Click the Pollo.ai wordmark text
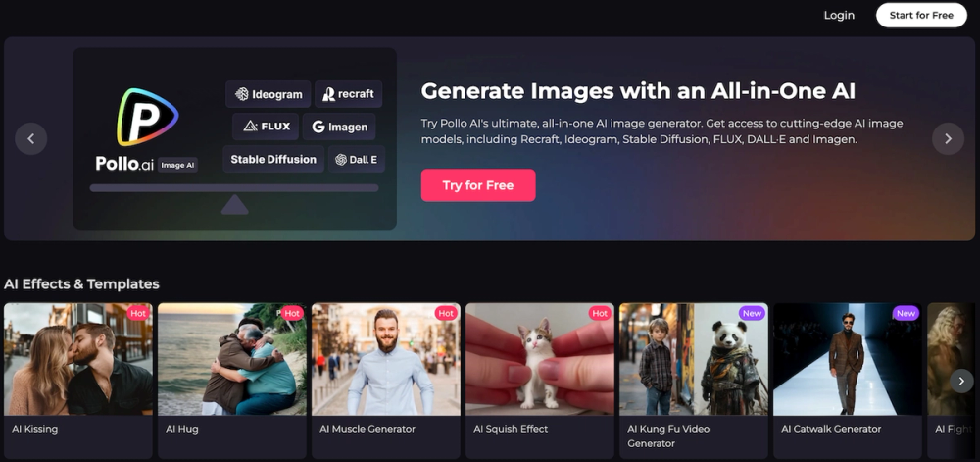This screenshot has width=980, height=462. coord(124,164)
